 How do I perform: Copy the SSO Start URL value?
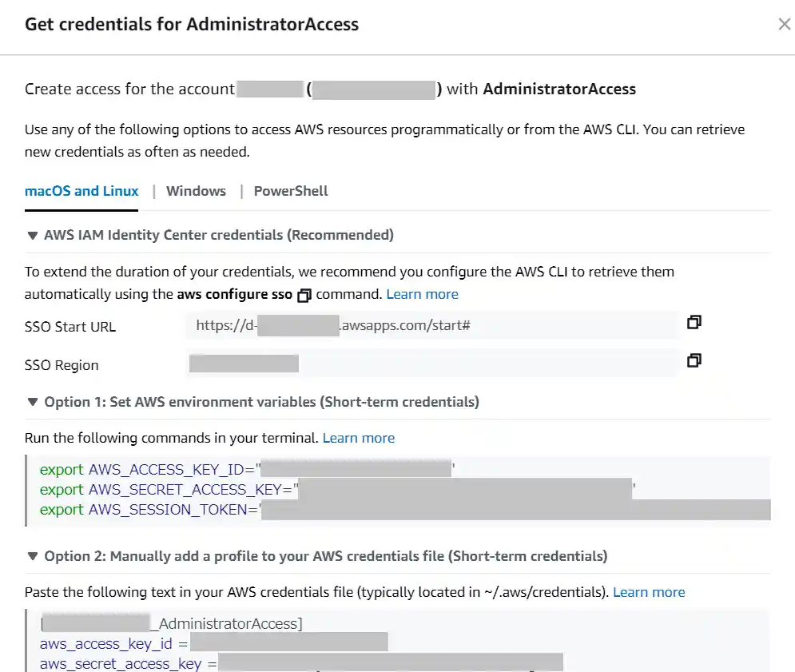(694, 322)
